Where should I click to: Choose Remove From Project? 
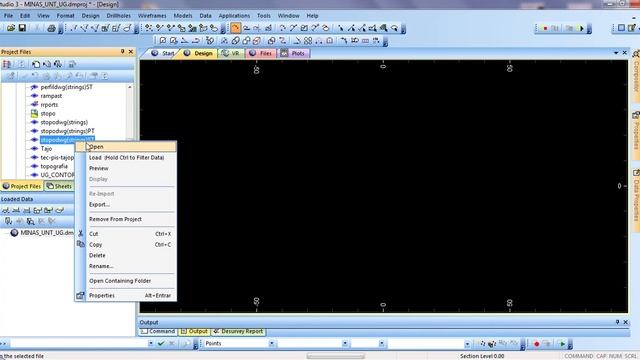(x=126, y=219)
